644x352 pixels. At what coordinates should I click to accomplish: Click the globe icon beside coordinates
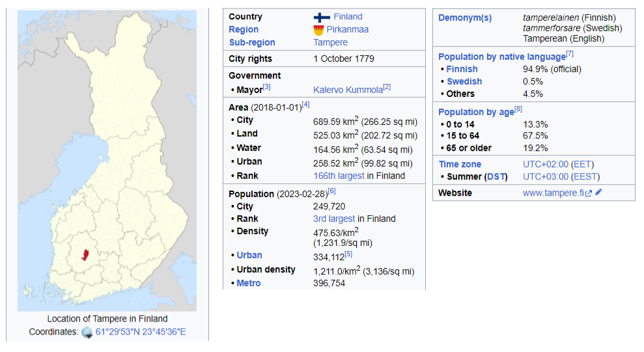click(87, 332)
